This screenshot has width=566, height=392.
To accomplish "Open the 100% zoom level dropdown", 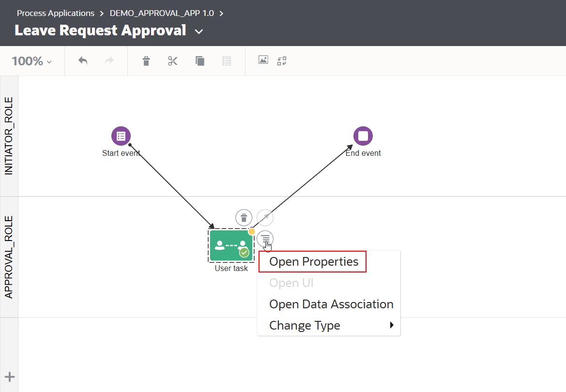I will click(x=31, y=61).
